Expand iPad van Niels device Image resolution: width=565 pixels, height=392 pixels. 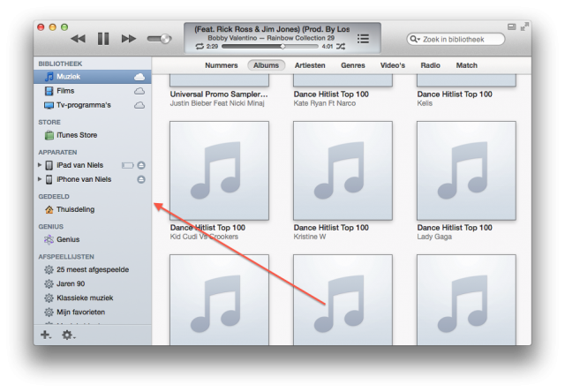40,165
